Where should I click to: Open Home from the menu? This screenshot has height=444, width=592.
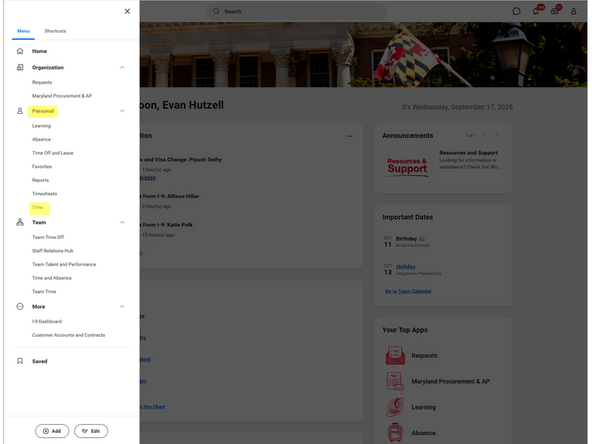tap(39, 51)
